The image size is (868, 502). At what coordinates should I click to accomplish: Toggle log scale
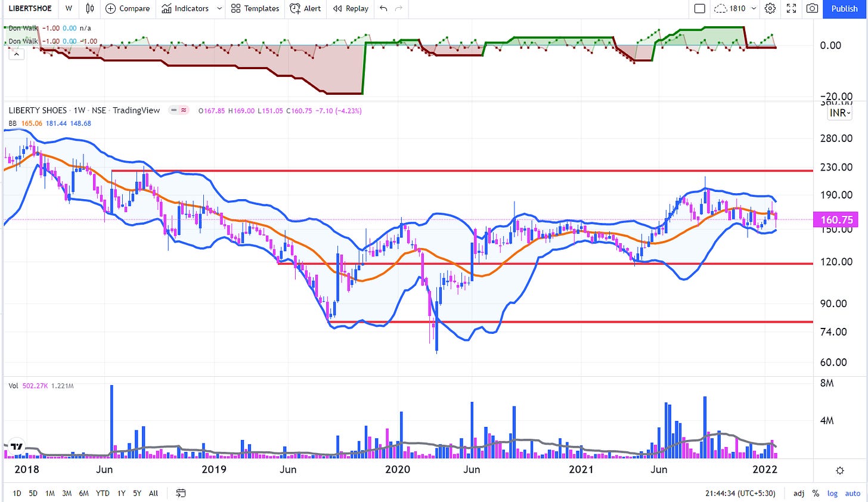[x=832, y=493]
